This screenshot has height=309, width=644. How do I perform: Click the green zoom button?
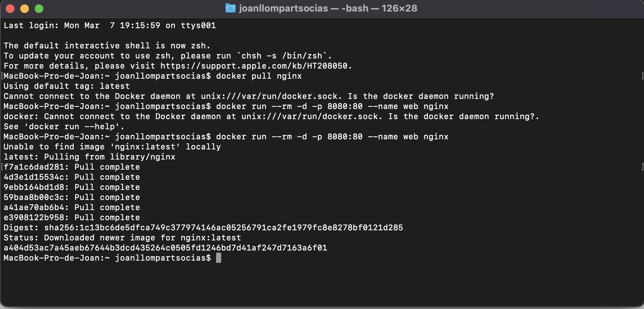point(39,8)
